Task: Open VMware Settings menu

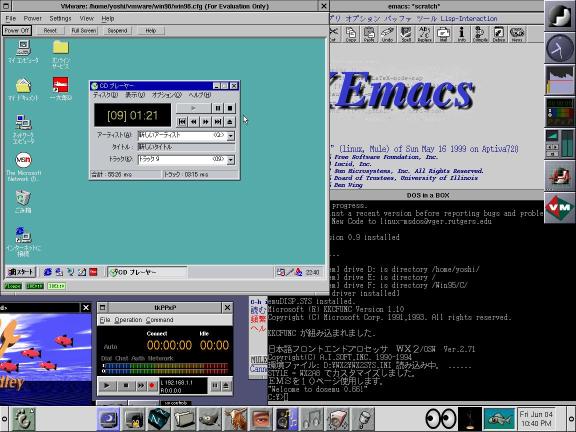Action: [x=60, y=18]
